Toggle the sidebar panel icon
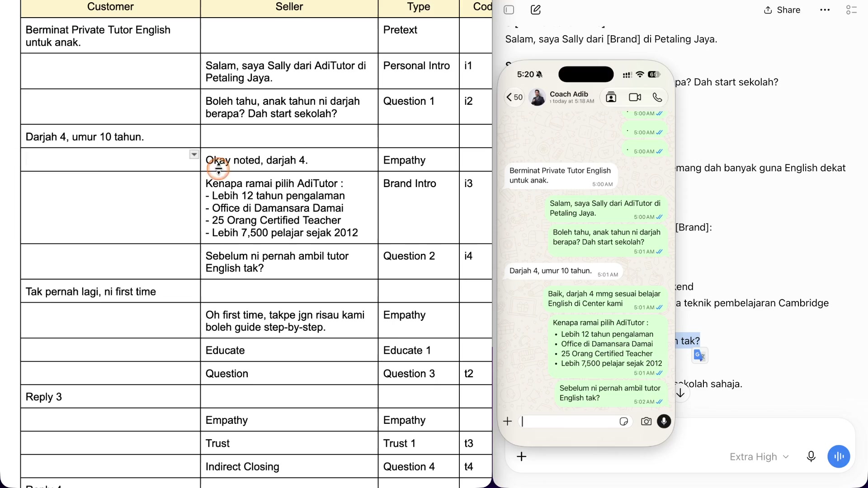Image resolution: width=868 pixels, height=488 pixels. (509, 10)
